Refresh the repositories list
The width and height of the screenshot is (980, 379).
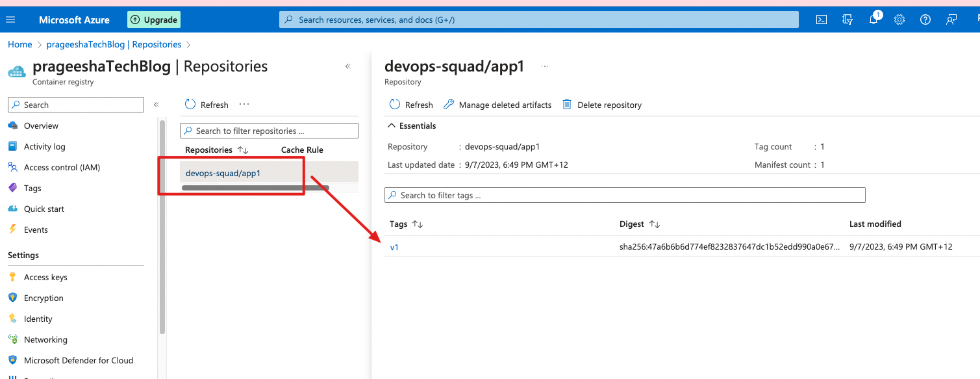[x=206, y=104]
